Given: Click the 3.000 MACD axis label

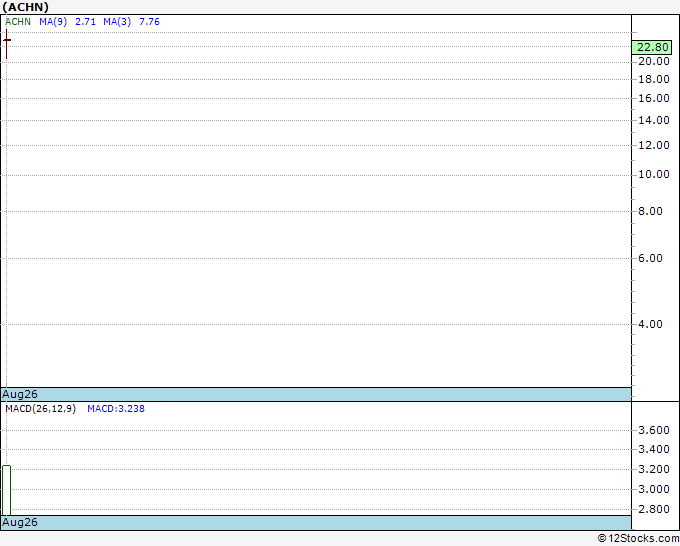Looking at the screenshot, I should coord(654,489).
